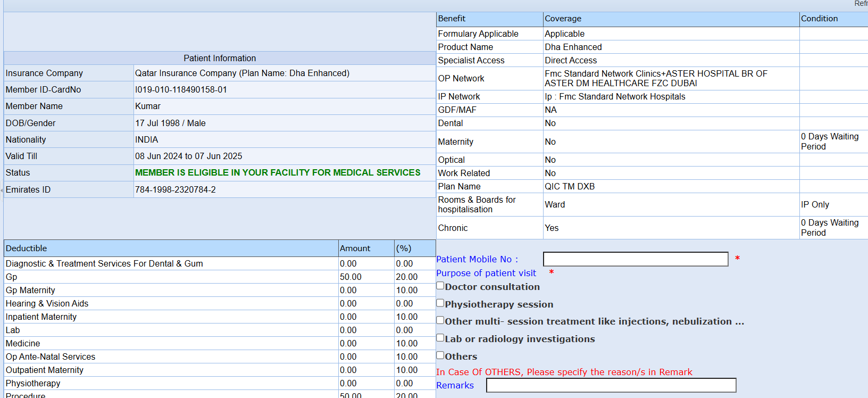Click the Emirates ID number value

point(176,189)
